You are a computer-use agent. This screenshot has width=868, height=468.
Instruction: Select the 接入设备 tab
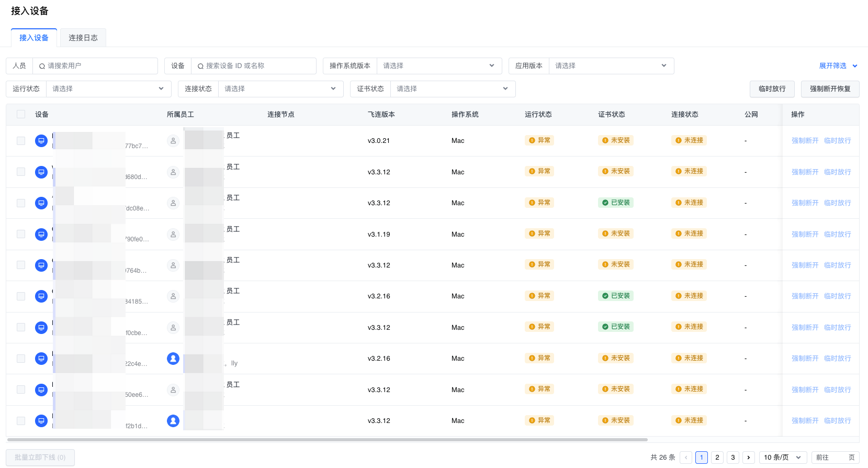(34, 38)
